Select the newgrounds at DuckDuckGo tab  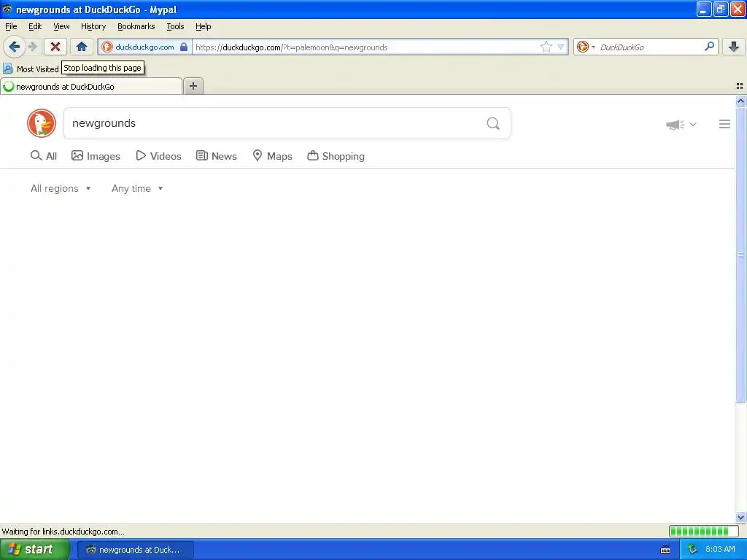tap(91, 86)
